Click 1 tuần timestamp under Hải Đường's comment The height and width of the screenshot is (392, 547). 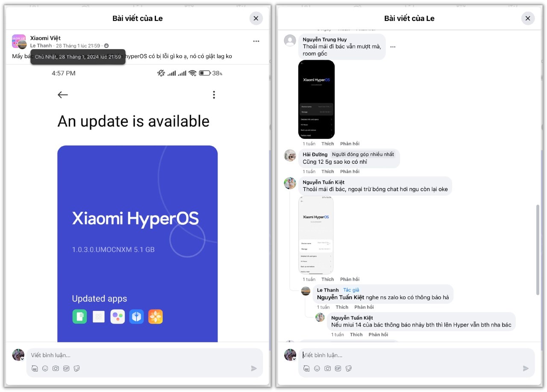(309, 171)
